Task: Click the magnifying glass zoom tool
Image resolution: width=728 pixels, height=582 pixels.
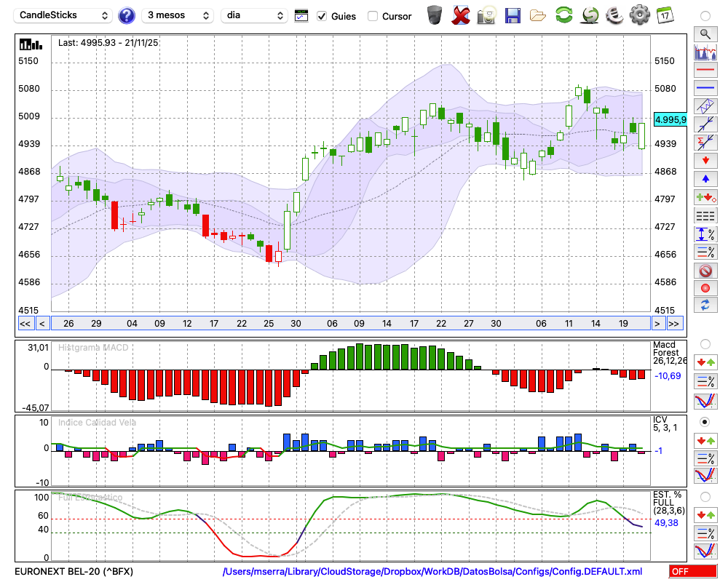Action: click(x=705, y=33)
